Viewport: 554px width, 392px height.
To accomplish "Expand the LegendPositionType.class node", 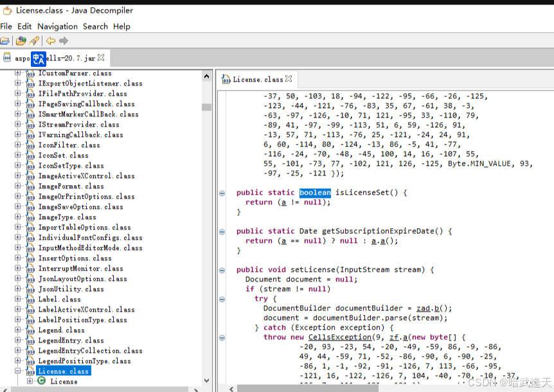I will pyautogui.click(x=17, y=361).
